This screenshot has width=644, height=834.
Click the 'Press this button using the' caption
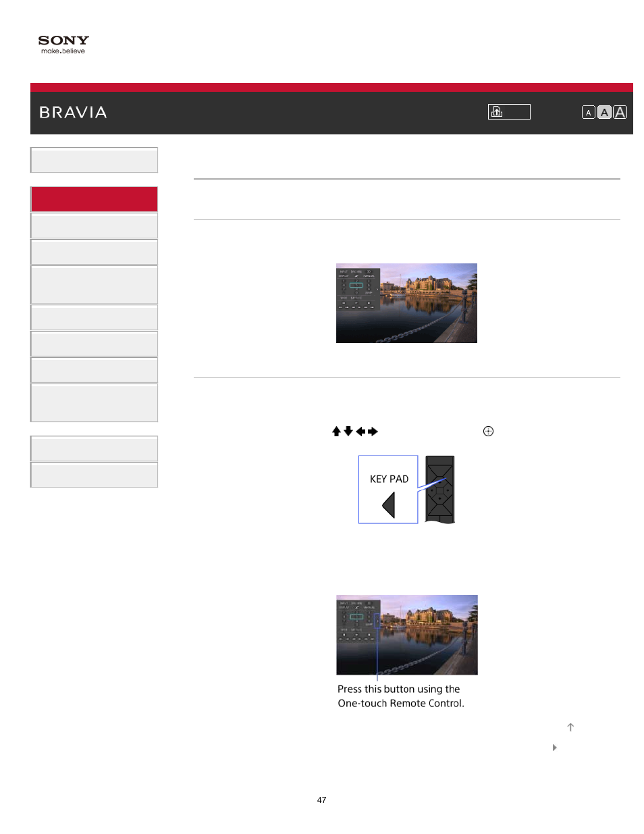(x=398, y=689)
